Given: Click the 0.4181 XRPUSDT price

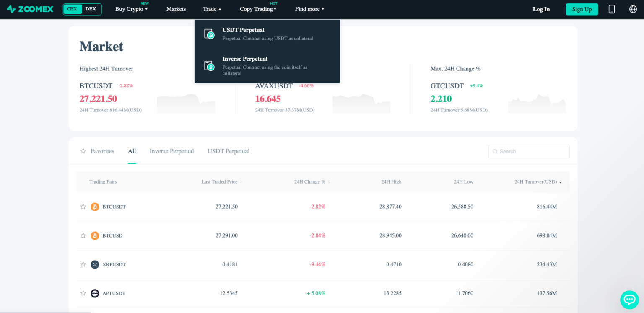Looking at the screenshot, I should (230, 264).
